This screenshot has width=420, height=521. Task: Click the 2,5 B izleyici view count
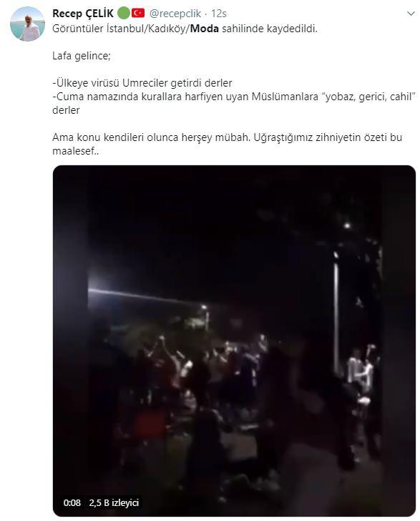tap(114, 502)
